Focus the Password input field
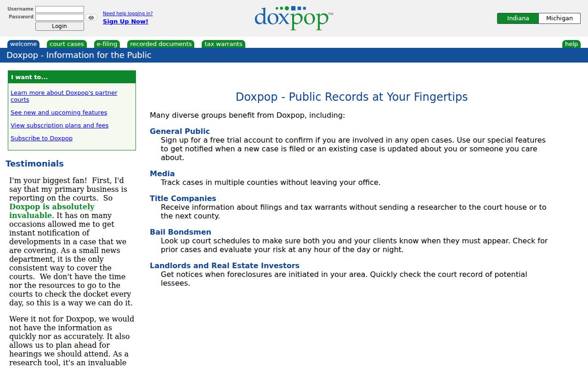588x368 pixels. pyautogui.click(x=60, y=17)
